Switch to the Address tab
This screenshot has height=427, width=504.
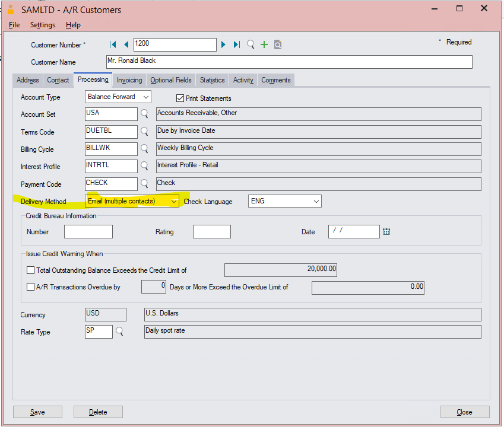[28, 80]
